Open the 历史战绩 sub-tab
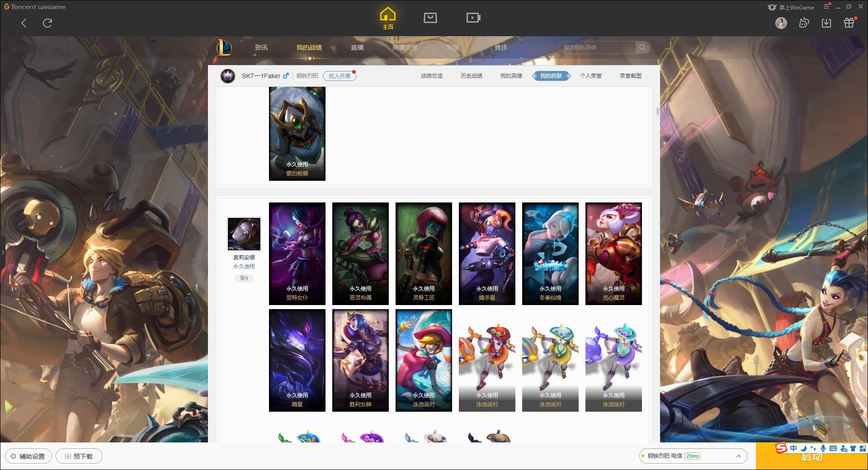Image resolution: width=868 pixels, height=470 pixels. [472, 76]
